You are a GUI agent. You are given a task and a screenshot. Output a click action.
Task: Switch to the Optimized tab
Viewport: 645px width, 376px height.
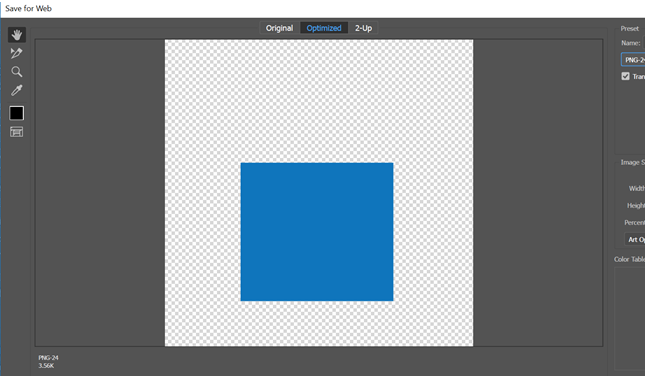[x=324, y=28]
